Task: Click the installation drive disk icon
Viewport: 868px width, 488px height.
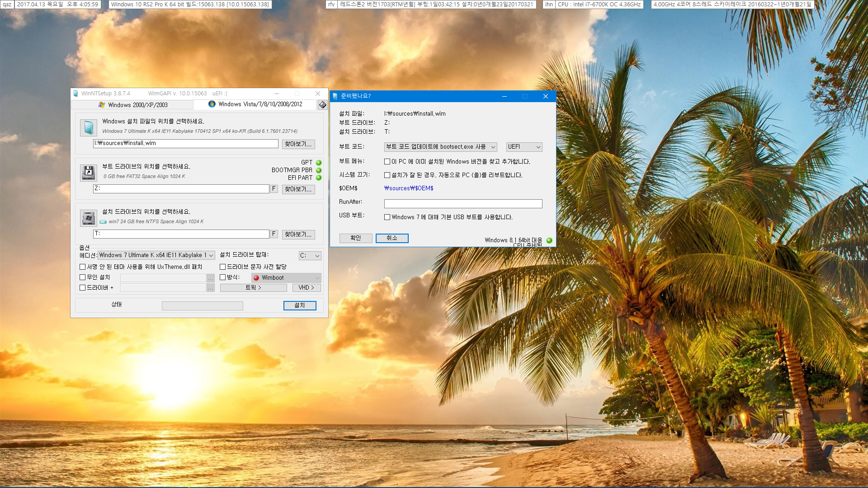Action: (x=89, y=218)
